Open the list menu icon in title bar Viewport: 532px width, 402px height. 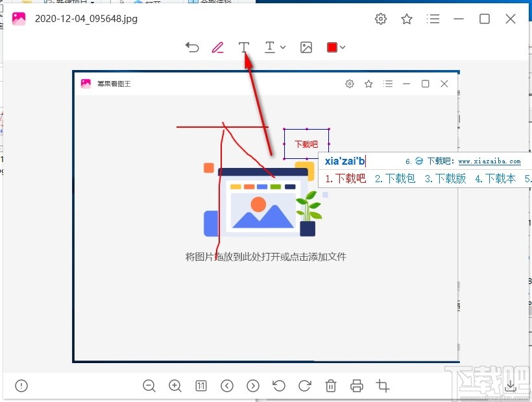point(433,19)
